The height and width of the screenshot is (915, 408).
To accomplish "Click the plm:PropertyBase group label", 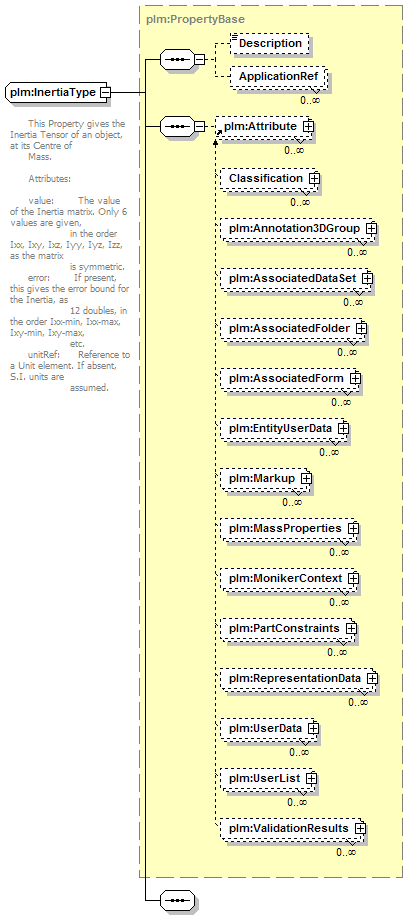I will pos(196,19).
